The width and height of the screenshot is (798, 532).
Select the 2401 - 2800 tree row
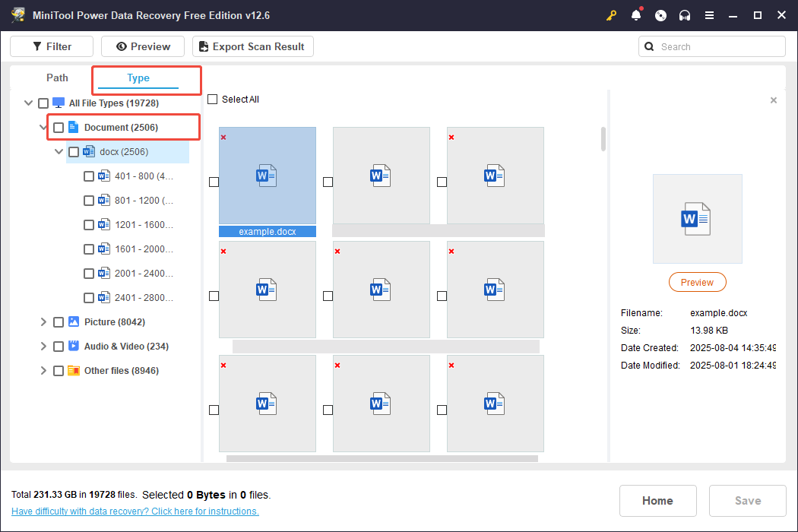coord(128,297)
